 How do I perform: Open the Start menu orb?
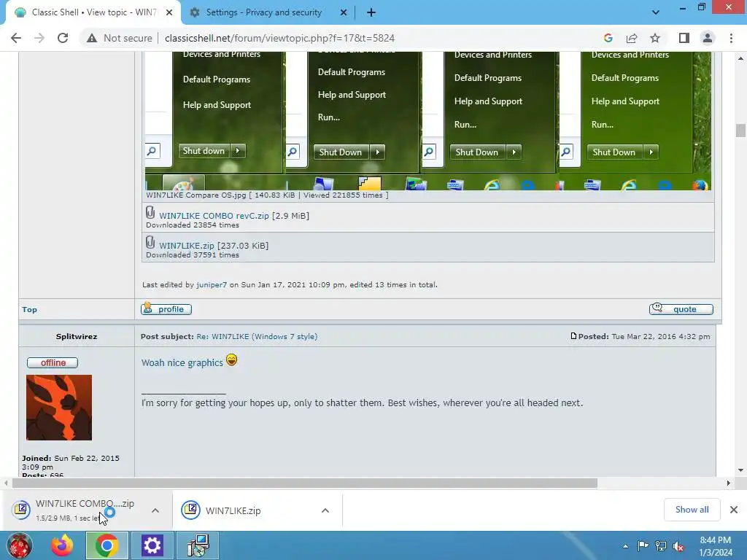coord(20,545)
